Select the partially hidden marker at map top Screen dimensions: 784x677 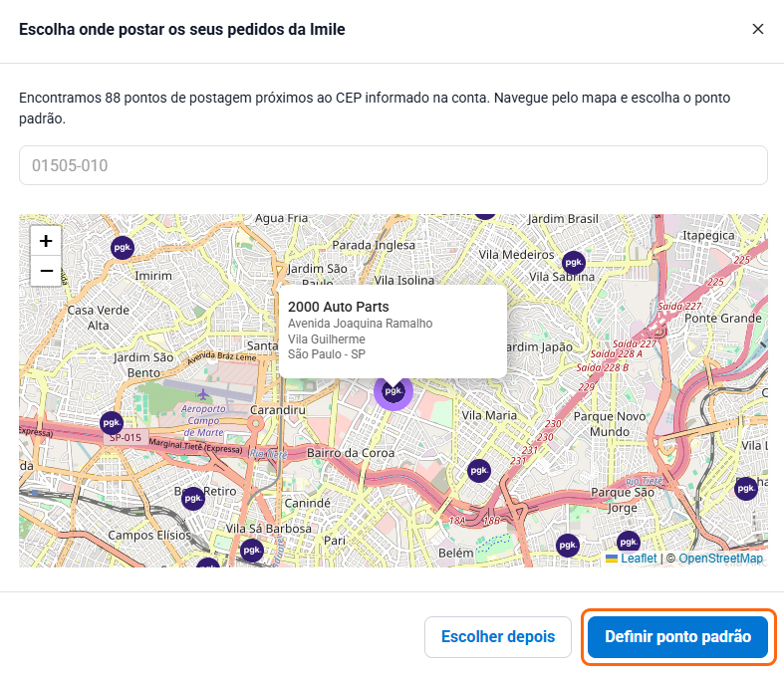(x=484, y=215)
